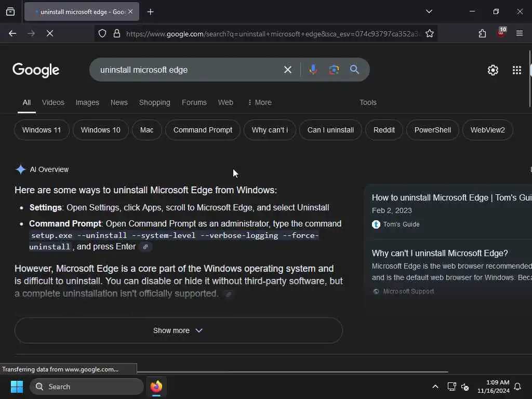Show hidden system tray icons chevron
532x399 pixels.
click(x=435, y=387)
